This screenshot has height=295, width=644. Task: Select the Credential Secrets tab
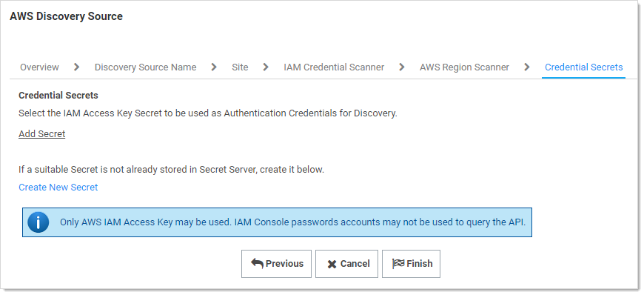583,67
